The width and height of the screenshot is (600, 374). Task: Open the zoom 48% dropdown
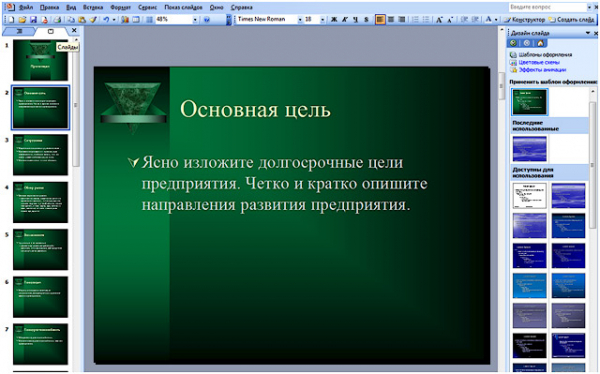pyautogui.click(x=195, y=20)
